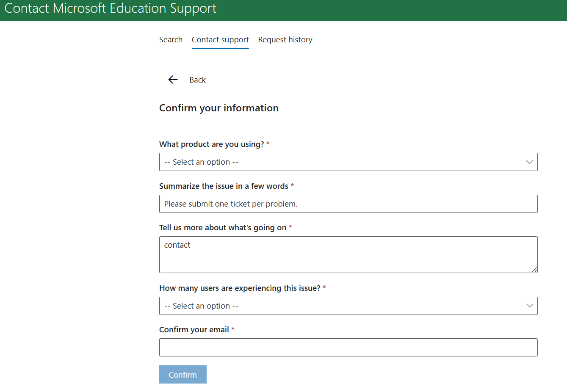Click the 'Confirm your email' label

point(194,329)
